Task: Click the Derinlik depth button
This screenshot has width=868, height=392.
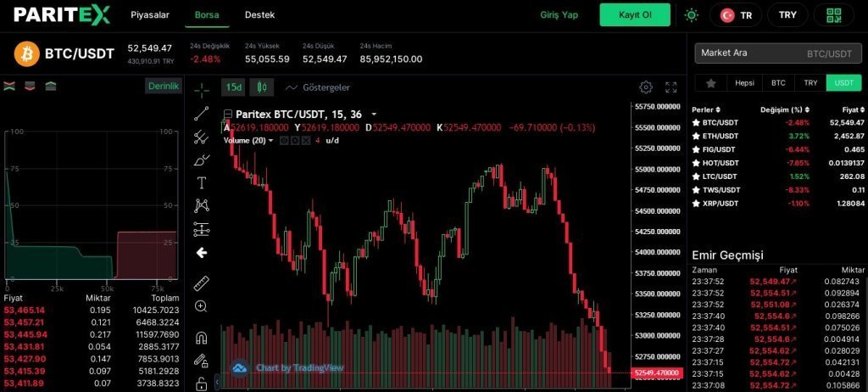Action: click(x=164, y=87)
